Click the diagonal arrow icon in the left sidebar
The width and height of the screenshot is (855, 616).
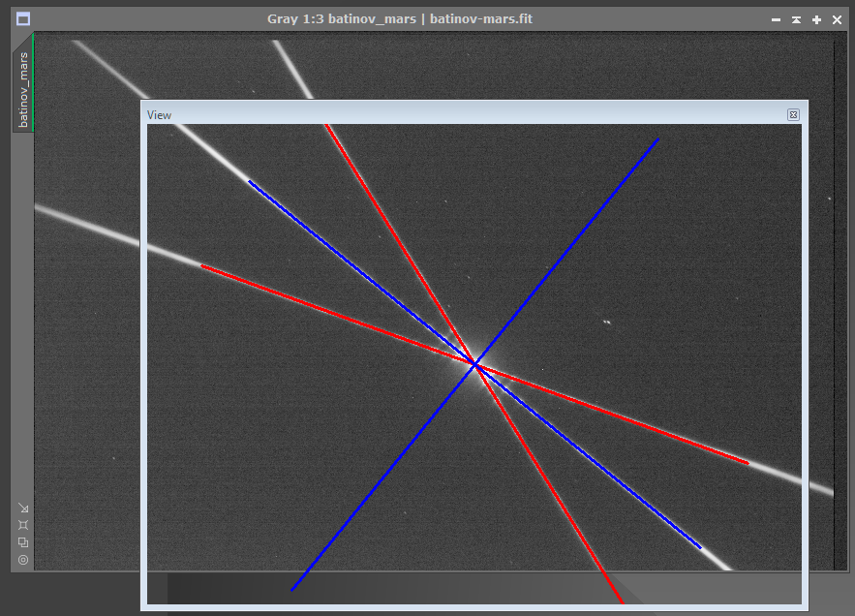(23, 508)
